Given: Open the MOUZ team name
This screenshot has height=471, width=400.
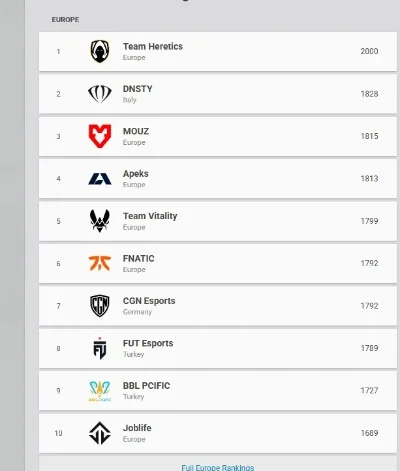Looking at the screenshot, I should click(x=136, y=131).
